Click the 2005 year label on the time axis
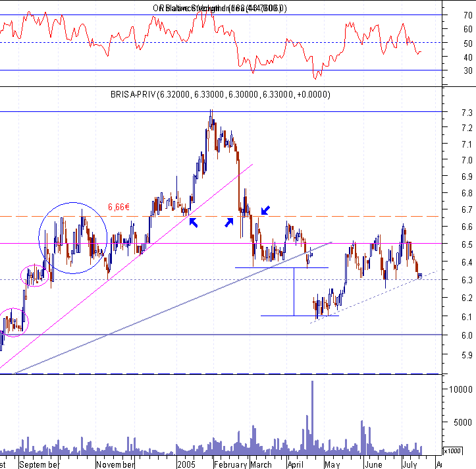Image resolution: width=476 pixels, height=469 pixels. pyautogui.click(x=186, y=464)
